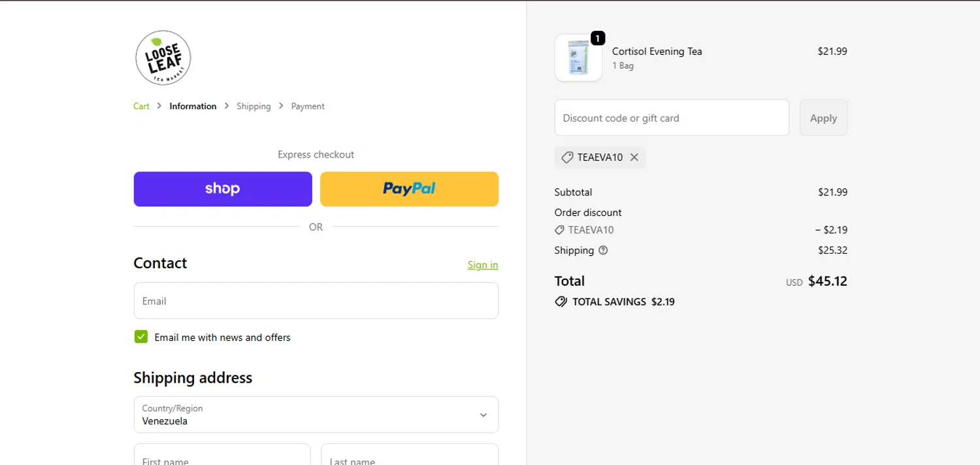This screenshot has height=465, width=980.
Task: Click the quantity badge on product thumbnail
Action: click(x=597, y=39)
